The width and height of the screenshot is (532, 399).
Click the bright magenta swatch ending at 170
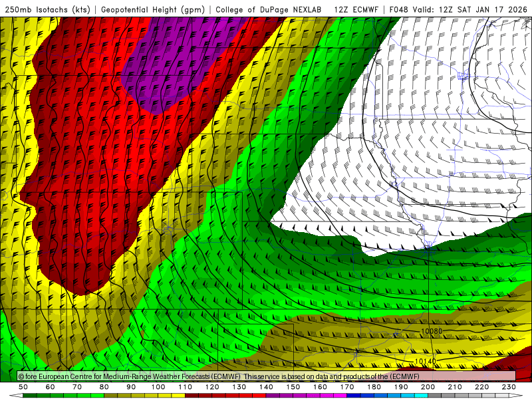click(340, 396)
